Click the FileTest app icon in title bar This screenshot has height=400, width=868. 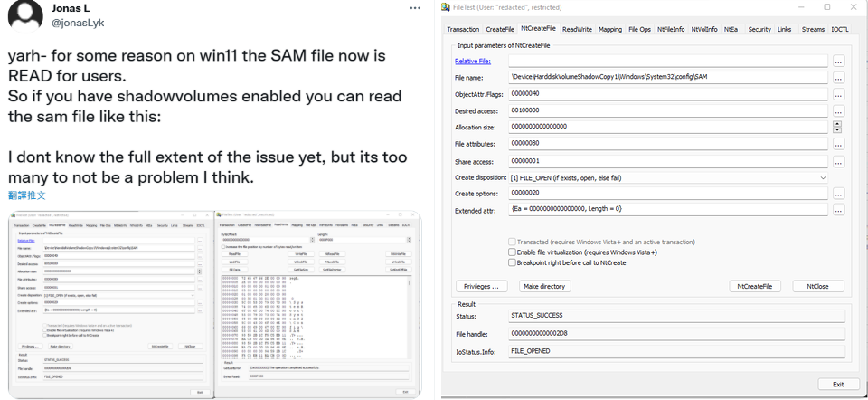tap(446, 7)
